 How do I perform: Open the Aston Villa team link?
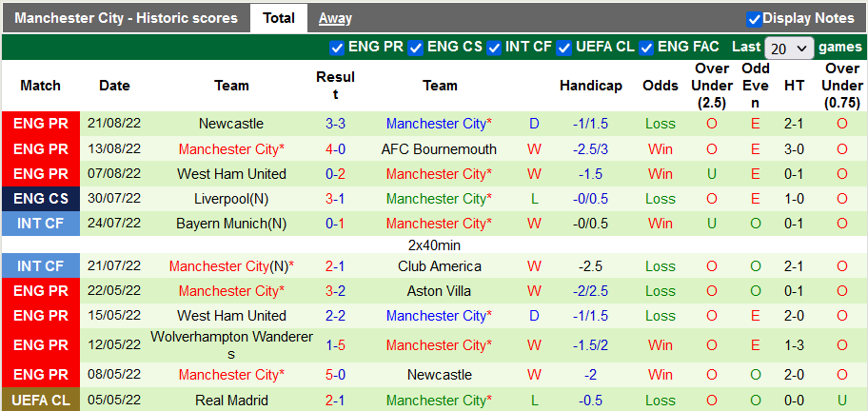(x=440, y=291)
